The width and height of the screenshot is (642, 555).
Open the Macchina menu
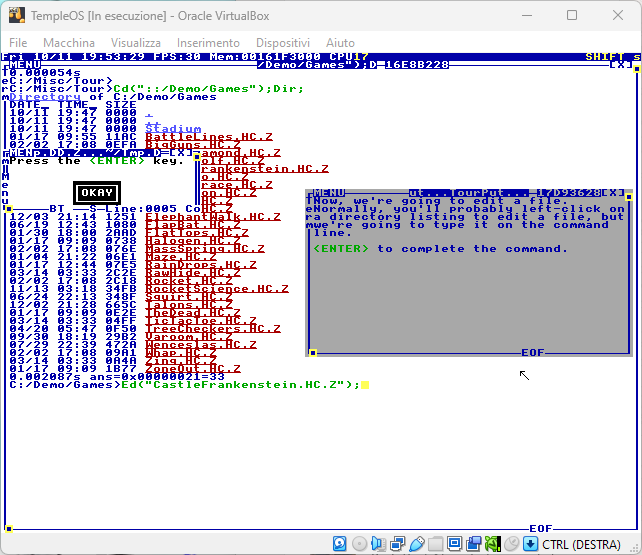[x=69, y=43]
